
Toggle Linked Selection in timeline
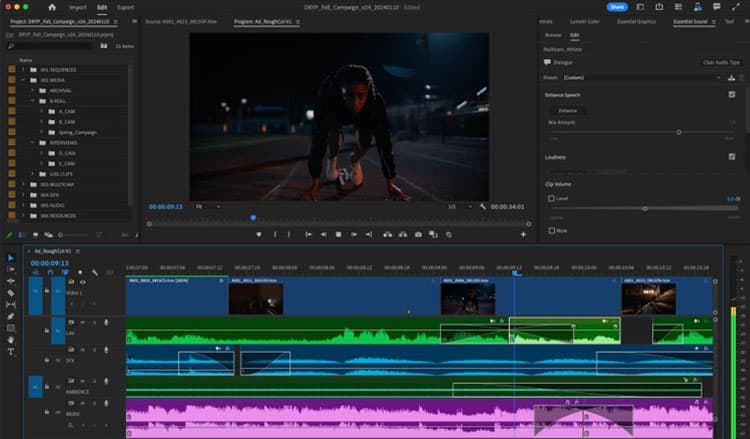tap(65, 272)
